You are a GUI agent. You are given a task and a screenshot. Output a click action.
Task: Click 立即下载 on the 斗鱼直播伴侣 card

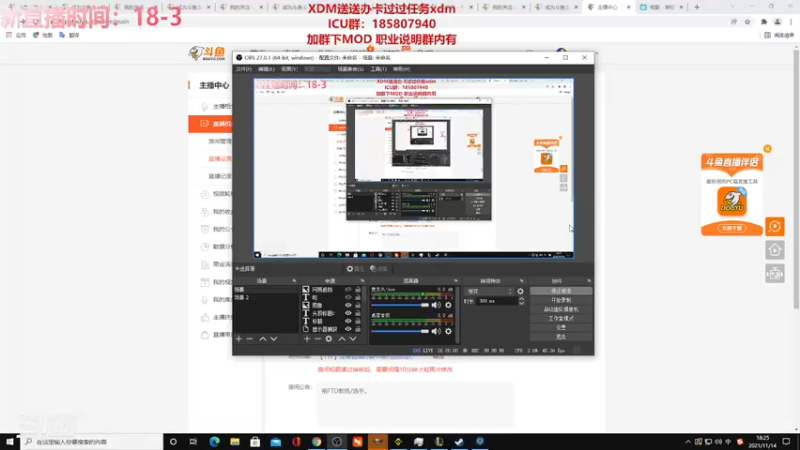tap(732, 228)
